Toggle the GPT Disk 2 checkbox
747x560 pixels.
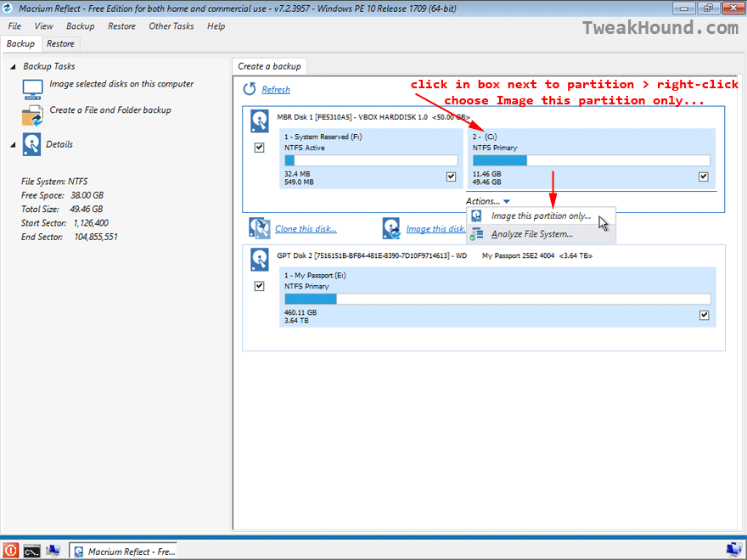pos(259,286)
